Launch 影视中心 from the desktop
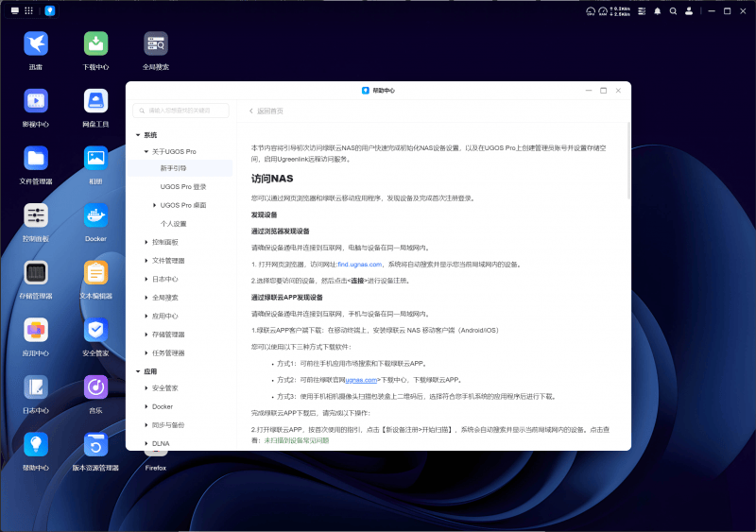This screenshot has width=756, height=532. coord(36,101)
